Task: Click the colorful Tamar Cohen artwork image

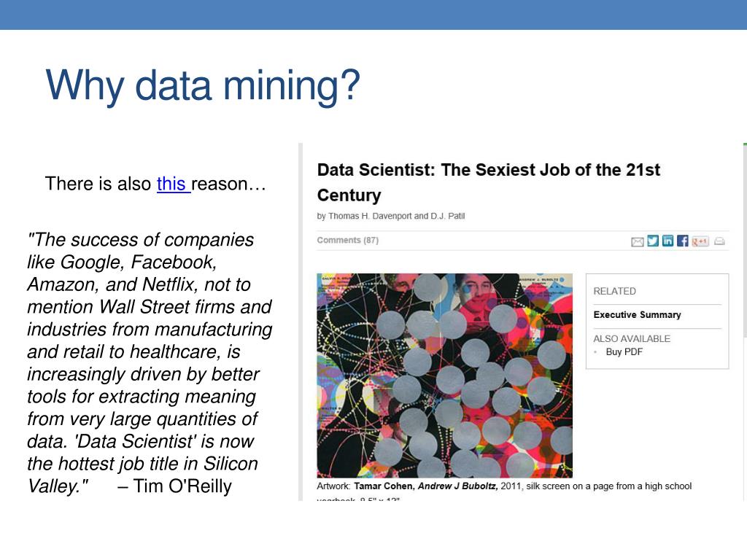Action: (444, 376)
